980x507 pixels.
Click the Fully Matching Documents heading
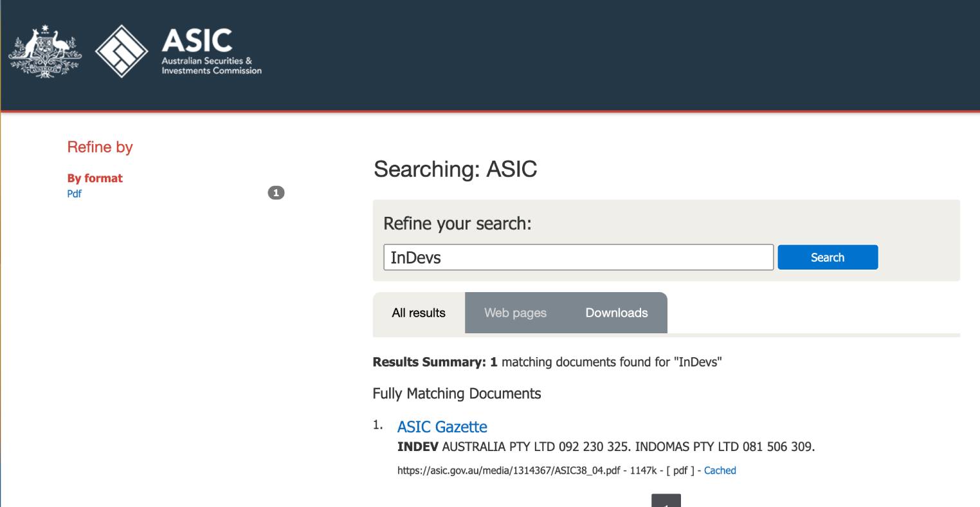(457, 394)
